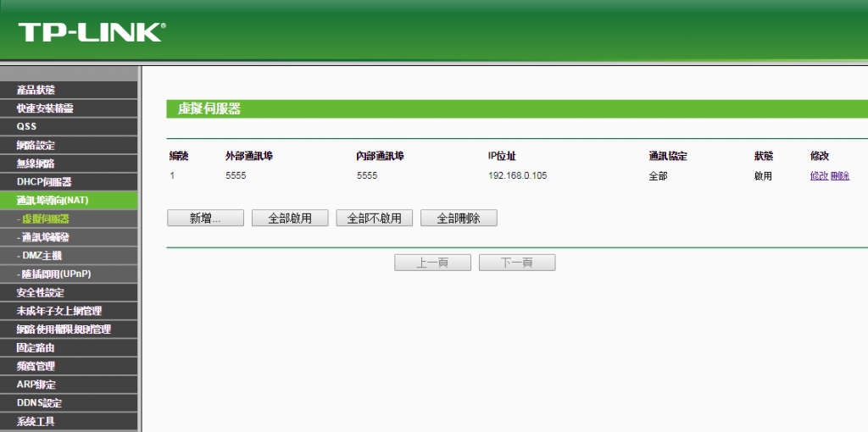Click the 新增... button
The height and width of the screenshot is (432, 868).
tap(205, 218)
